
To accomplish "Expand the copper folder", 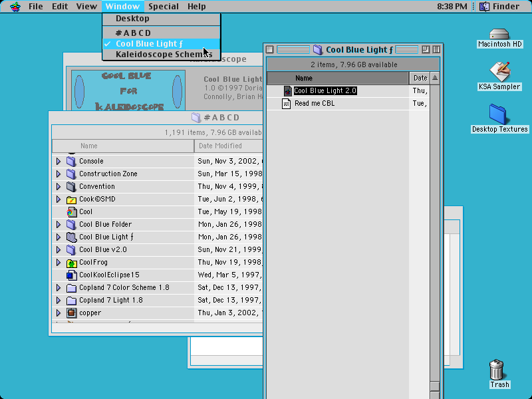I will pyautogui.click(x=59, y=313).
